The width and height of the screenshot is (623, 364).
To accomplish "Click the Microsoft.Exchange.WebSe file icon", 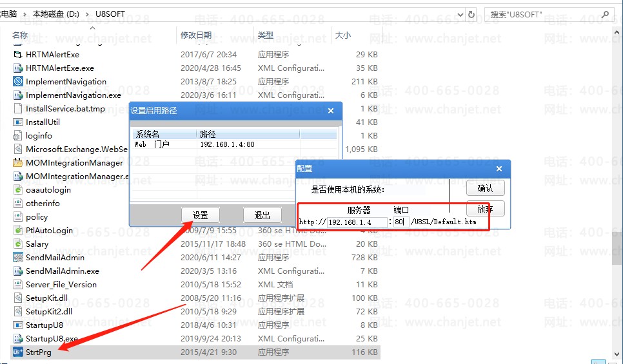I will click(x=18, y=149).
